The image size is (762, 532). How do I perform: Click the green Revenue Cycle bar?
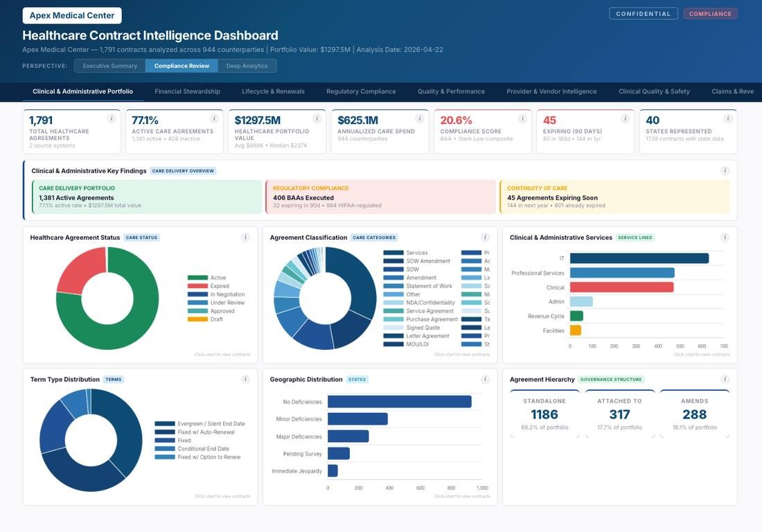coord(576,316)
